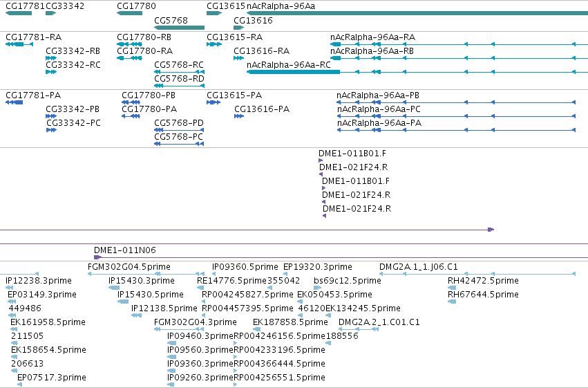Select transcript CG17780-RA

[144, 51]
